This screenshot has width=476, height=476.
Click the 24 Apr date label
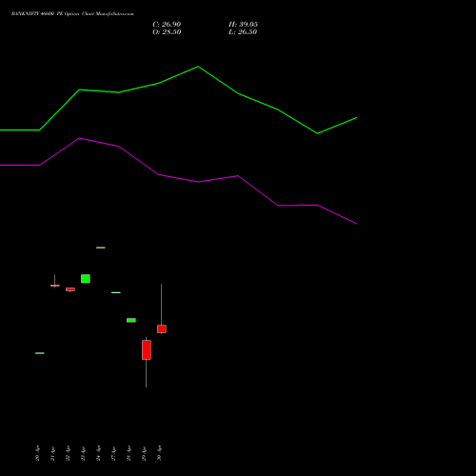(98, 453)
